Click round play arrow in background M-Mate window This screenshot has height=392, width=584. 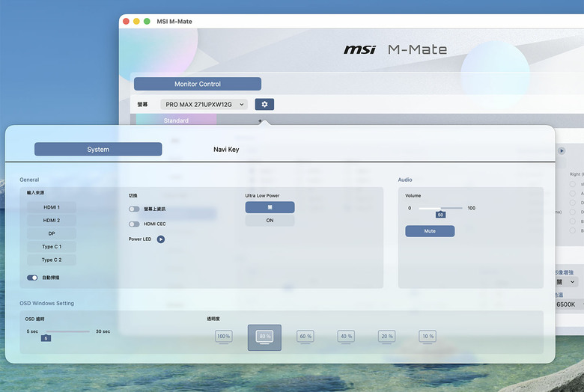coord(562,151)
